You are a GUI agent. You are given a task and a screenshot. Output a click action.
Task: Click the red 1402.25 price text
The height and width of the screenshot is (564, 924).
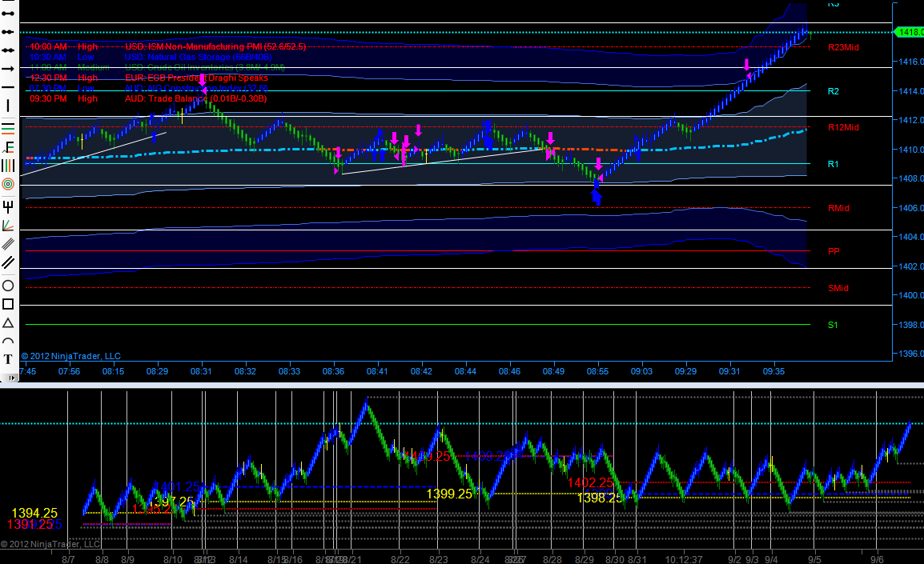click(590, 482)
